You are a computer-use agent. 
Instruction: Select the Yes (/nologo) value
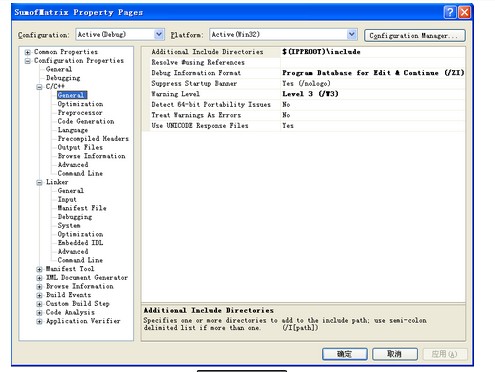[306, 83]
